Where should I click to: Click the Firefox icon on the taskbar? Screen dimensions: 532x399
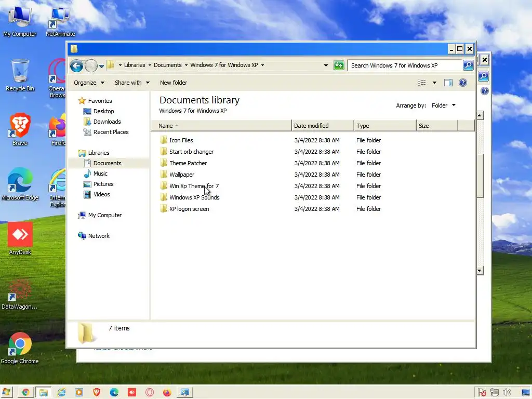click(167, 392)
